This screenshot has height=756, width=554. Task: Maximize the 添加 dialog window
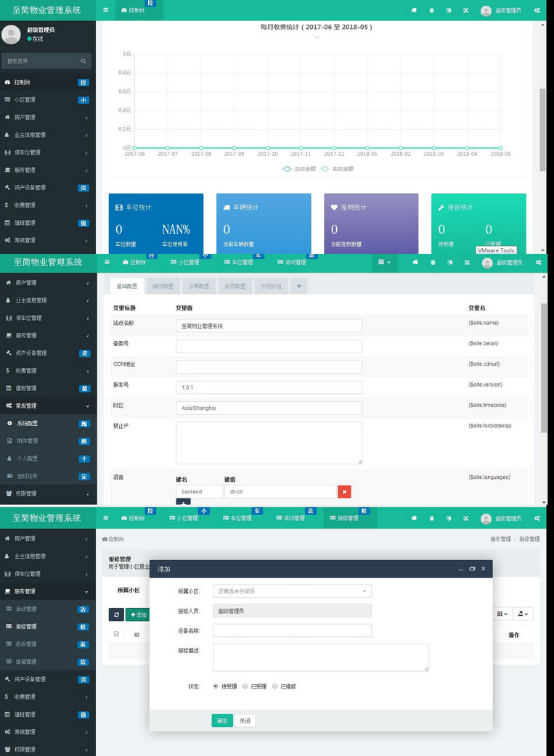[472, 569]
